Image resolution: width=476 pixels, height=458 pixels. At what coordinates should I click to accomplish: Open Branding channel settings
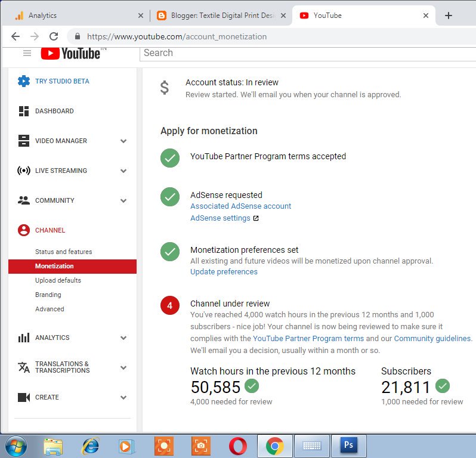coord(48,295)
